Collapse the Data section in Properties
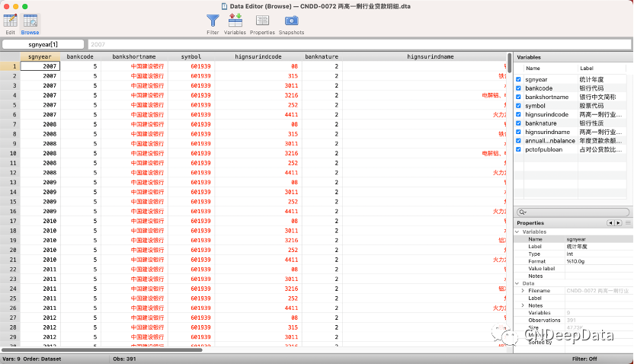634x364 pixels. coord(517,283)
